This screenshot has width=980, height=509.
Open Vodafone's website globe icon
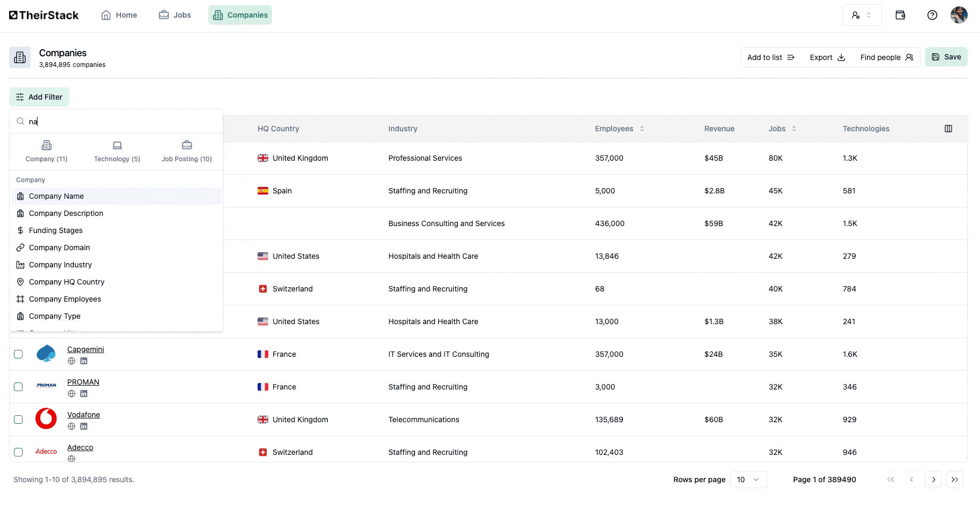tap(71, 426)
